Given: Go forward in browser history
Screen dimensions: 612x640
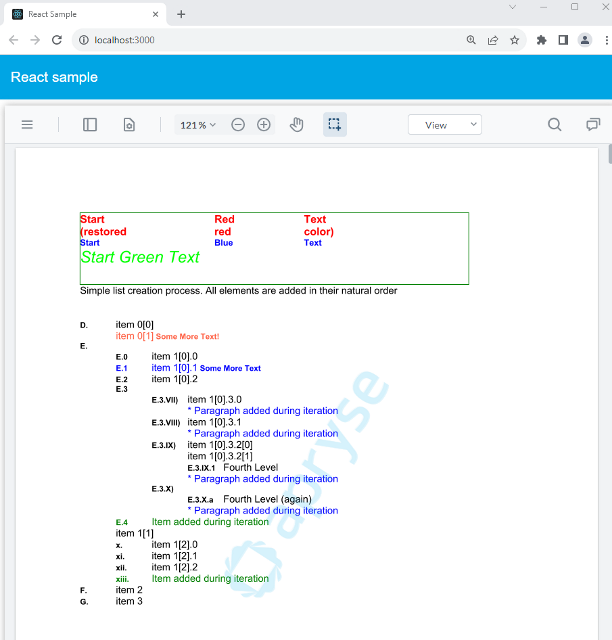Looking at the screenshot, I should click(35, 40).
